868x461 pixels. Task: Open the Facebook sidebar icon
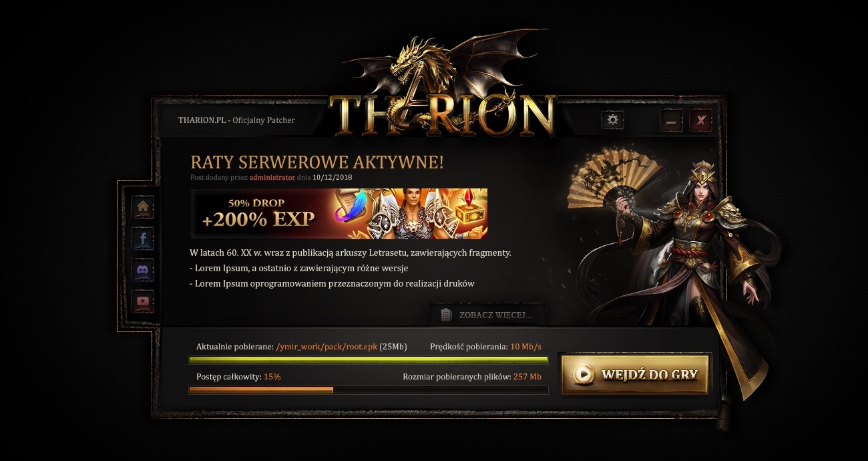pos(143,238)
